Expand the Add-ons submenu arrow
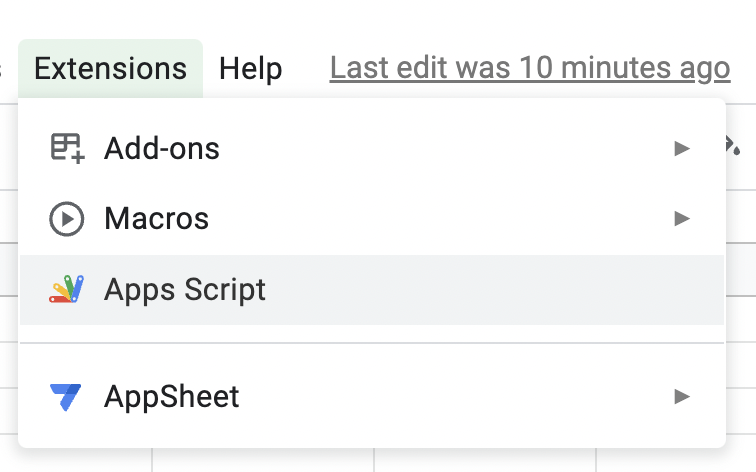Image resolution: width=756 pixels, height=472 pixels. click(682, 149)
